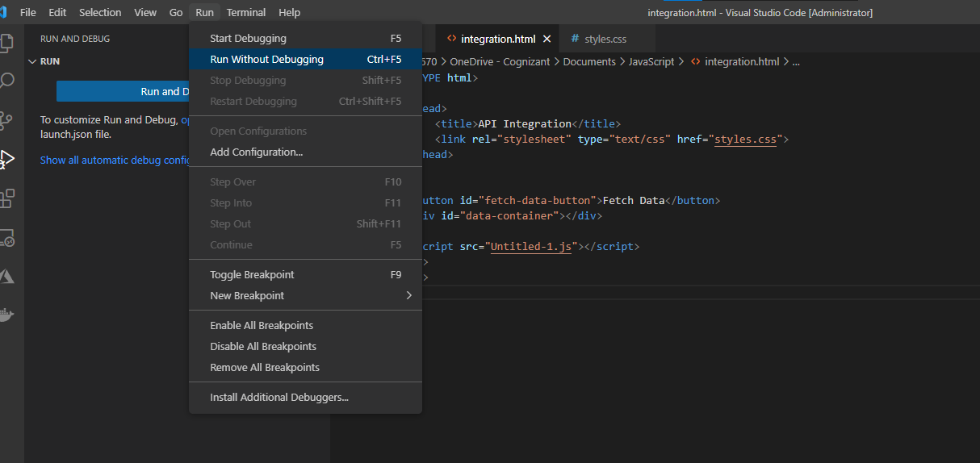This screenshot has width=980, height=463.
Task: Click the RUN AND DEBUG panel title
Action: [75, 39]
